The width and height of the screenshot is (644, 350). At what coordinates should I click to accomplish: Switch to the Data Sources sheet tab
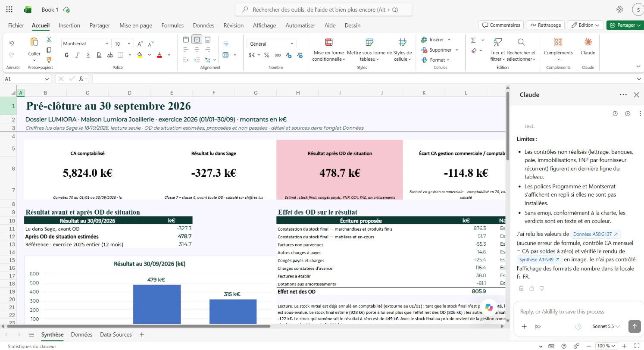tap(116, 334)
